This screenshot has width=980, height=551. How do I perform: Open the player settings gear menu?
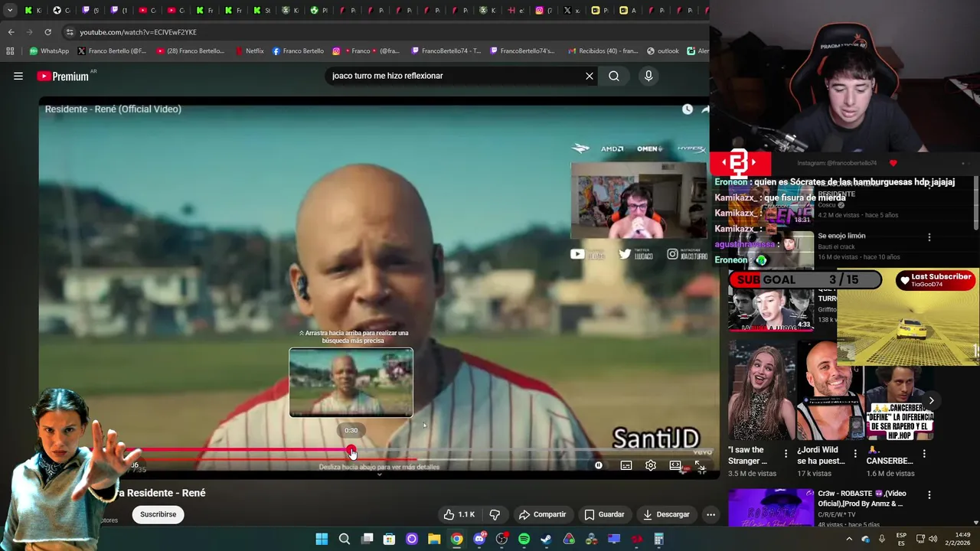pos(651,465)
